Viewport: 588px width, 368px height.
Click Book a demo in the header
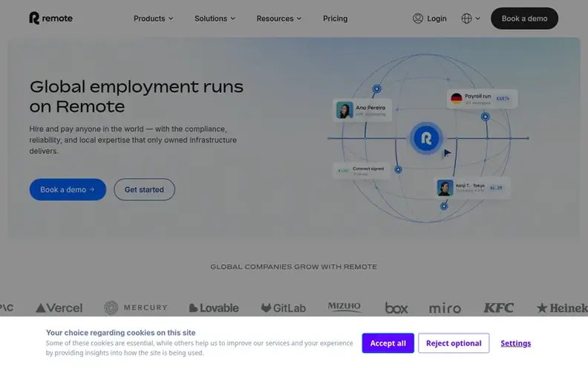point(524,19)
